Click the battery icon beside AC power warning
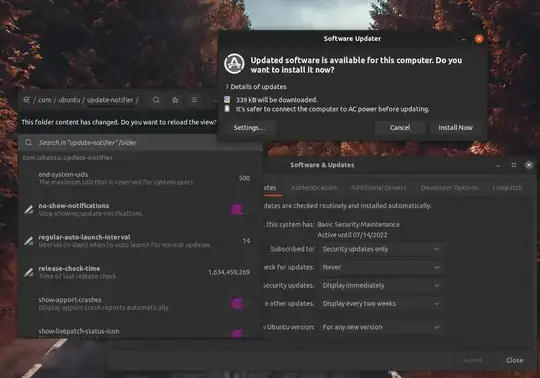The width and height of the screenshot is (540, 378). (x=227, y=109)
